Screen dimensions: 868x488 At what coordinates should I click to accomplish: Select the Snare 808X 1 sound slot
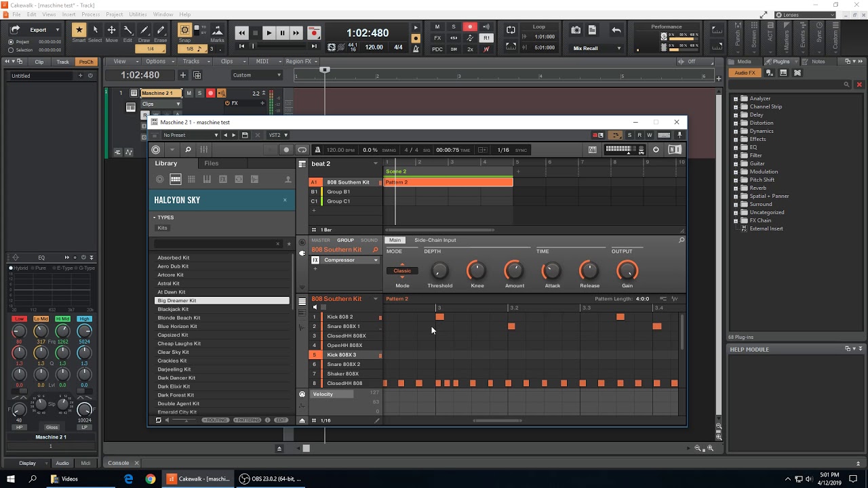coord(346,326)
